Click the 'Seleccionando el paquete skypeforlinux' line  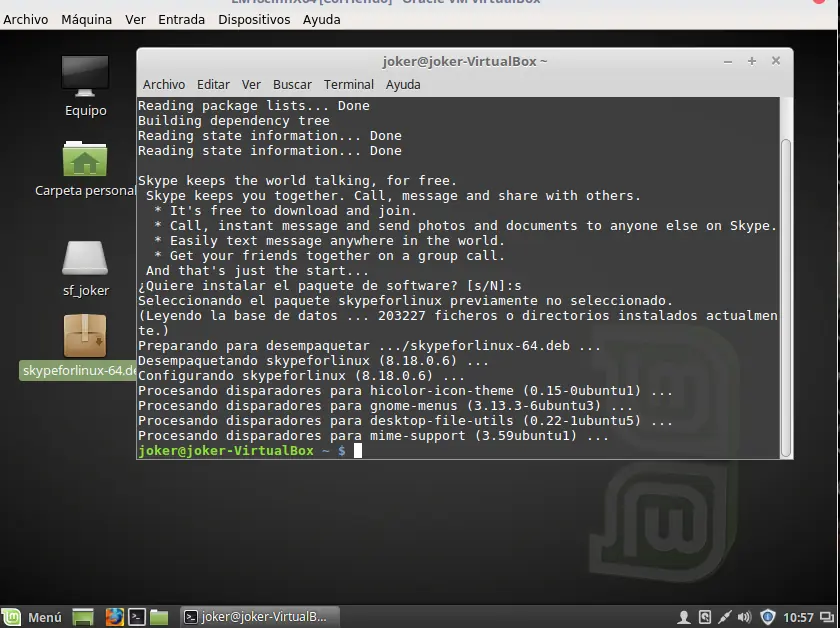pos(406,301)
